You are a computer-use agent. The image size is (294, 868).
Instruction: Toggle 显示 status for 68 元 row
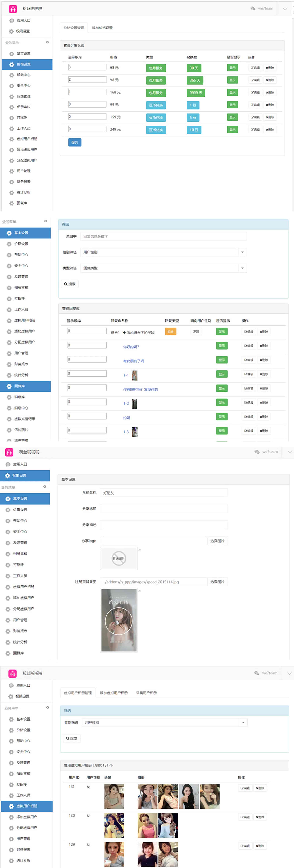click(x=232, y=68)
